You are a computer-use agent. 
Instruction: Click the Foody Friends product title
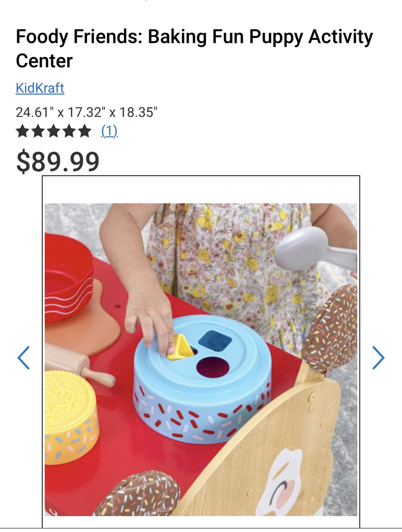click(x=195, y=48)
